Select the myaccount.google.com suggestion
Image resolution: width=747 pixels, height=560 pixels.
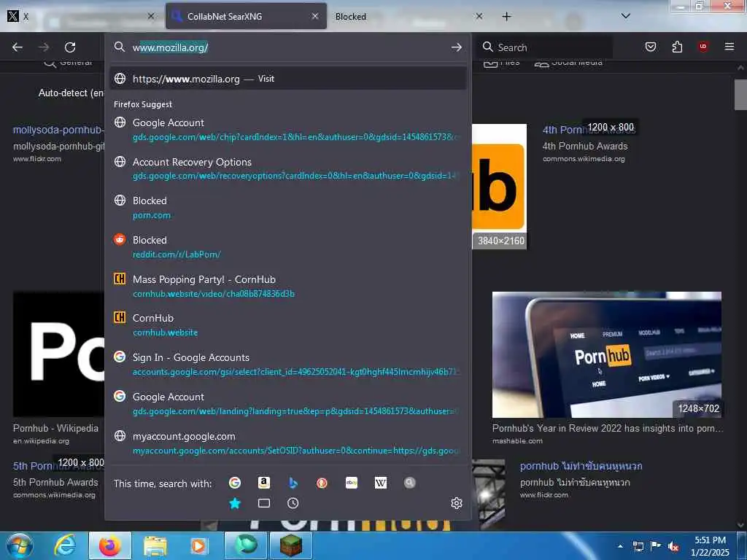[287, 443]
